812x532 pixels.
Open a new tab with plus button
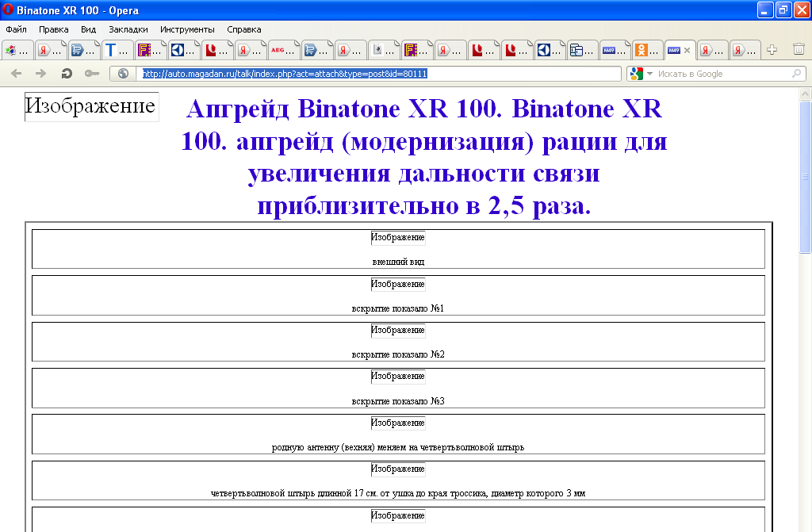coord(772,50)
